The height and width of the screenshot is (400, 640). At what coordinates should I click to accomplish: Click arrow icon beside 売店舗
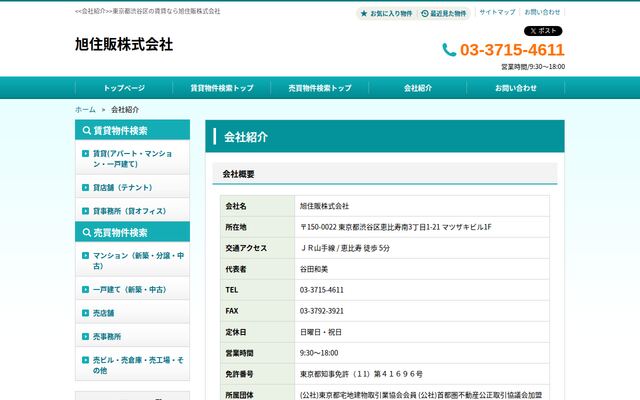point(85,313)
